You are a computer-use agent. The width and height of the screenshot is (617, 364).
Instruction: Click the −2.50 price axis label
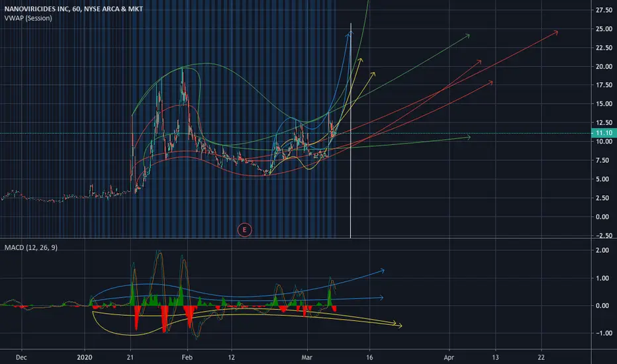[x=602, y=236]
